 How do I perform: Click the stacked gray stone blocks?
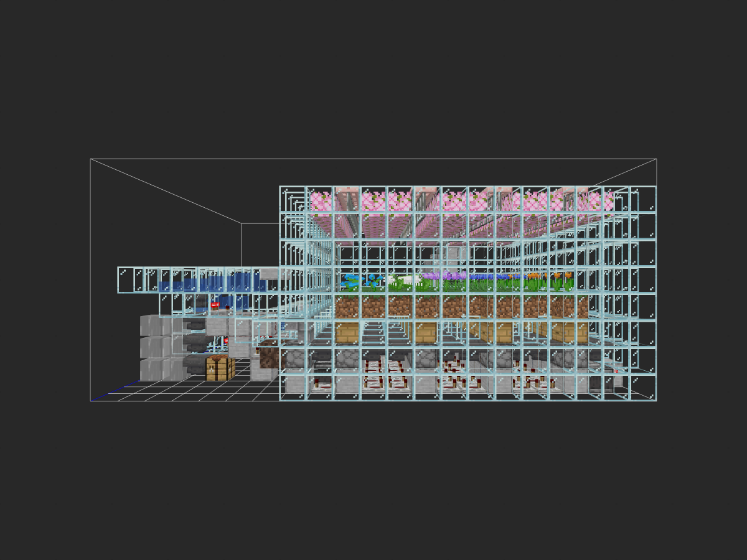point(162,347)
